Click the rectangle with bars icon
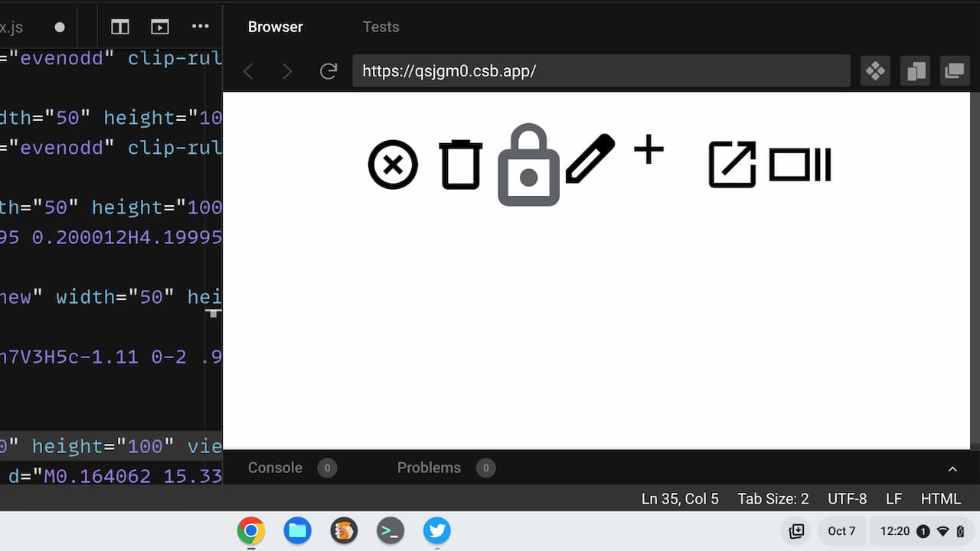980x551 pixels. (x=800, y=165)
